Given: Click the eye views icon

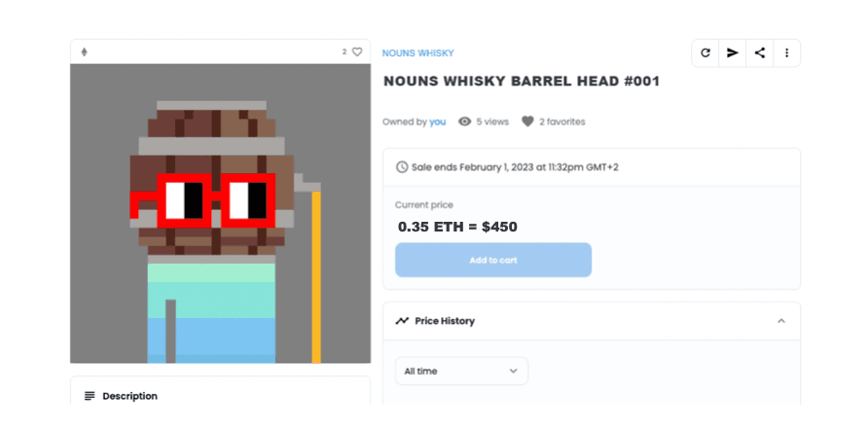Looking at the screenshot, I should pos(465,122).
